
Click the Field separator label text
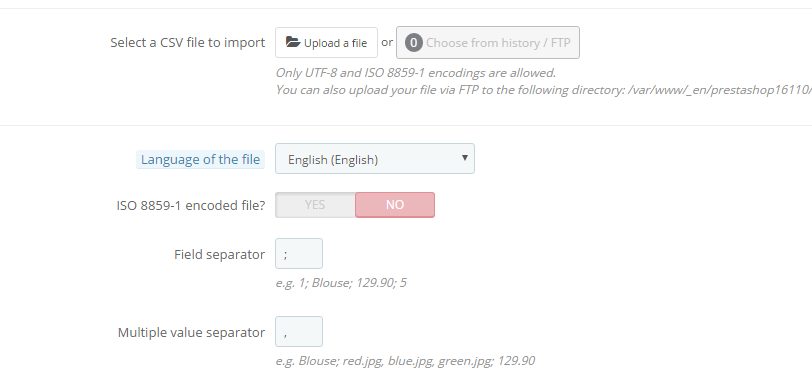pos(219,254)
